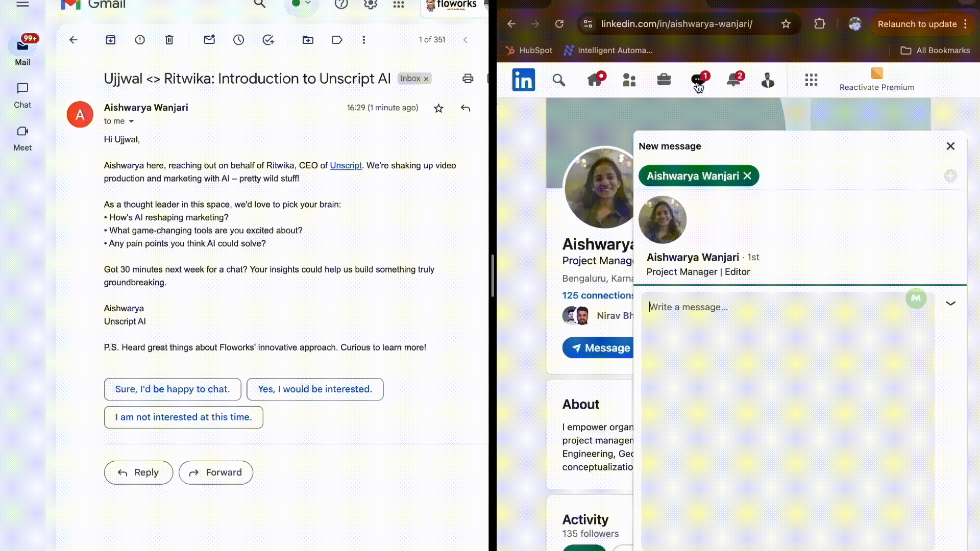Remove Aishwarya Wanjari recipient chip

pos(747,176)
